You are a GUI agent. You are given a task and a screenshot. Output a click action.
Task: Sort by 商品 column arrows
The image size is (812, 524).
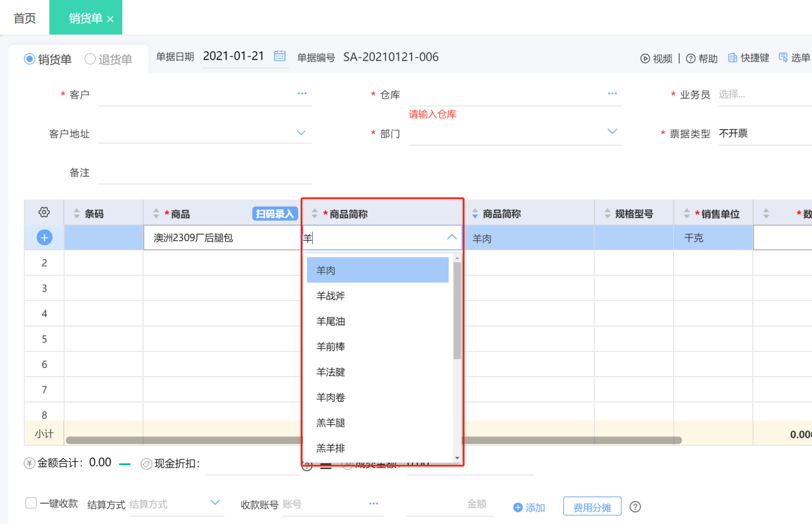coord(156,214)
